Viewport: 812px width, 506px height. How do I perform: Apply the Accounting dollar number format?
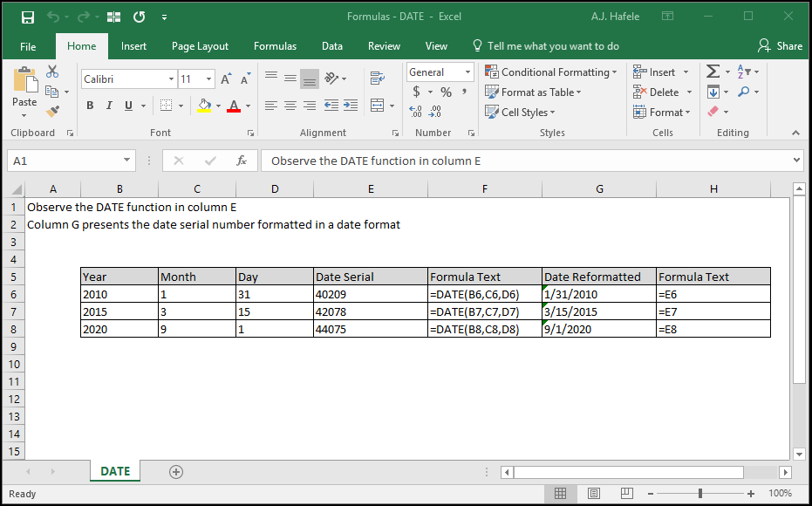click(x=416, y=92)
